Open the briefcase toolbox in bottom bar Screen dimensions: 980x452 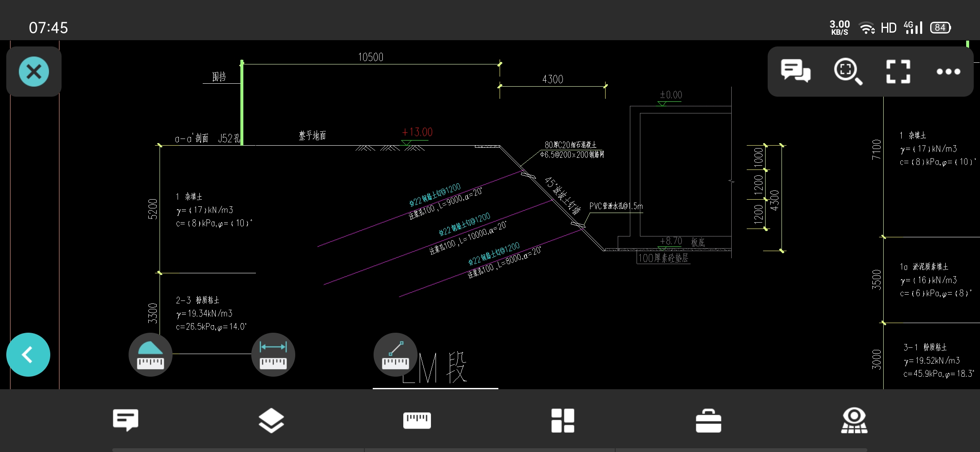(x=708, y=421)
